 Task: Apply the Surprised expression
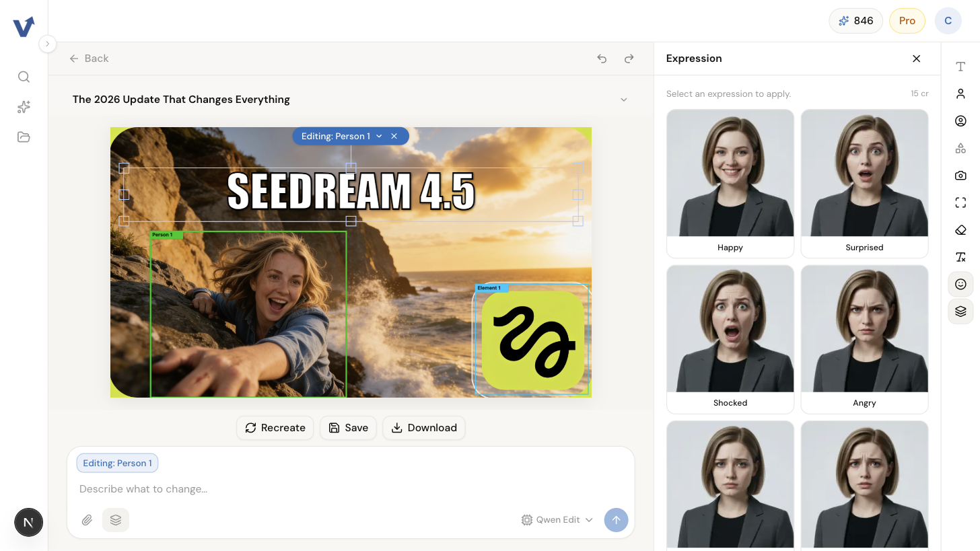(864, 184)
